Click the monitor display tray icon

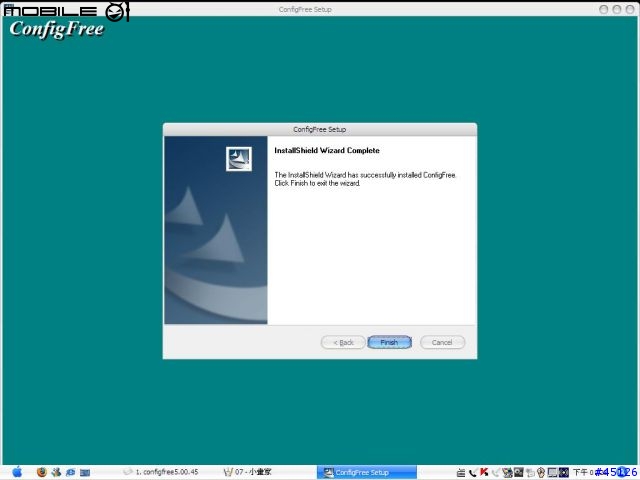(x=553, y=473)
